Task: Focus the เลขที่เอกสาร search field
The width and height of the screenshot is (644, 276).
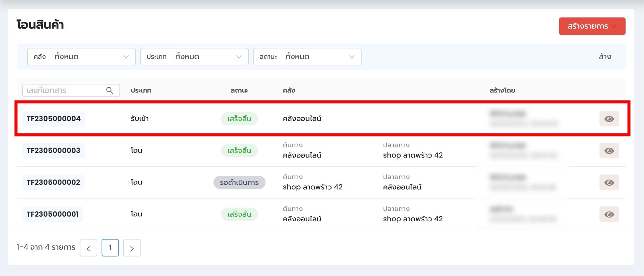Action: (x=64, y=91)
